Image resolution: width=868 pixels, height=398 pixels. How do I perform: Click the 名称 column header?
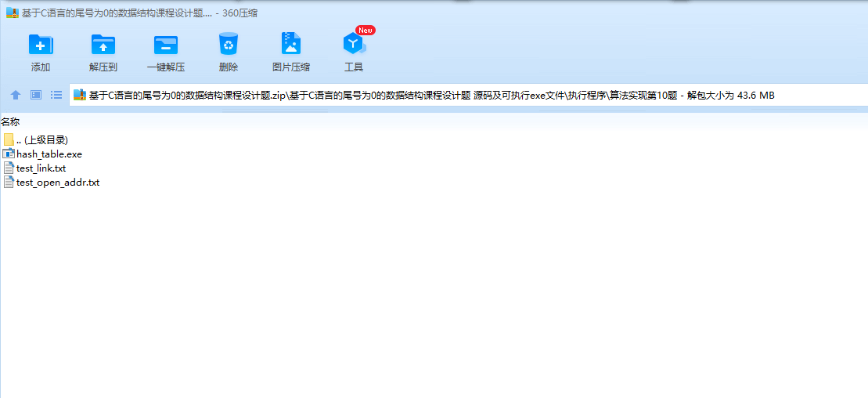coord(10,122)
